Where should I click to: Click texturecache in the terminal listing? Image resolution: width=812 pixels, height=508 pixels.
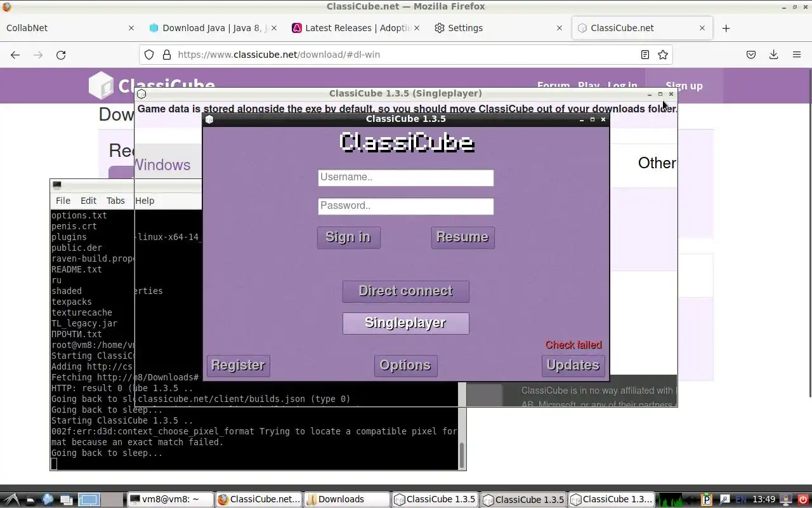coord(82,312)
